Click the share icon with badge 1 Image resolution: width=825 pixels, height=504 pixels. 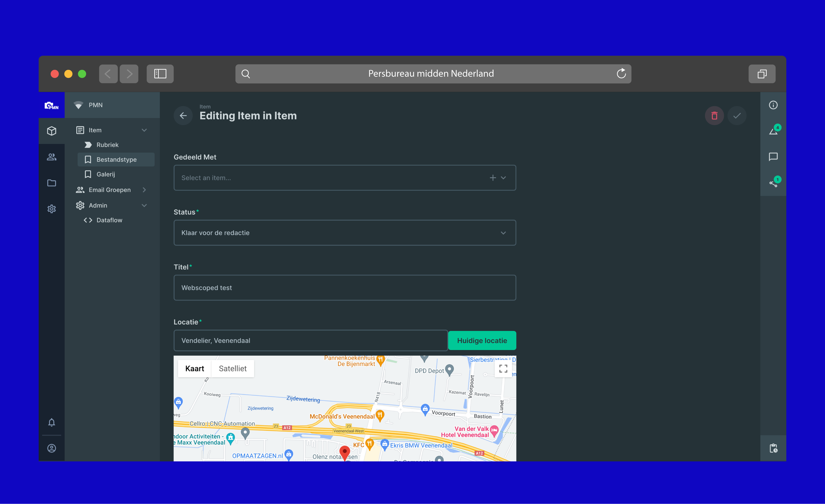[773, 183]
